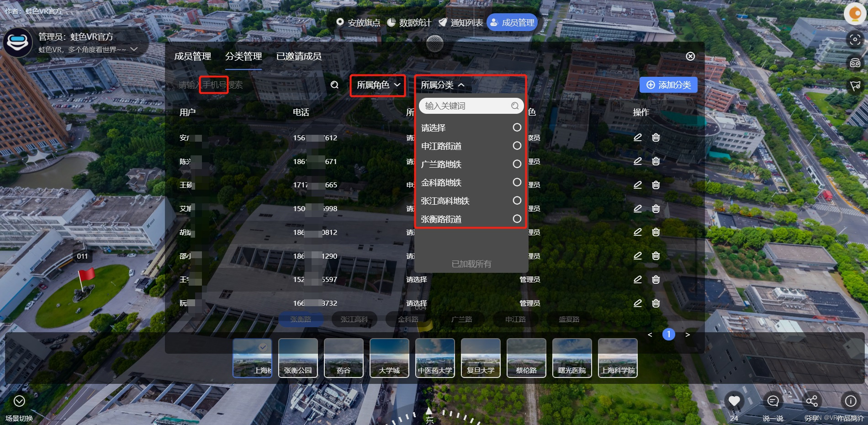
Task: Click the 广兰路 scene group tag
Action: 462,319
